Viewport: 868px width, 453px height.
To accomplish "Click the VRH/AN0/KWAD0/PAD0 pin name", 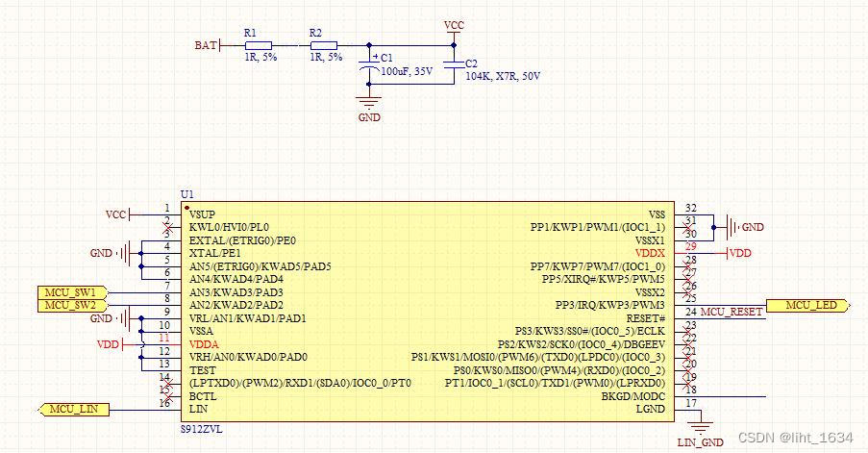I will coord(248,357).
